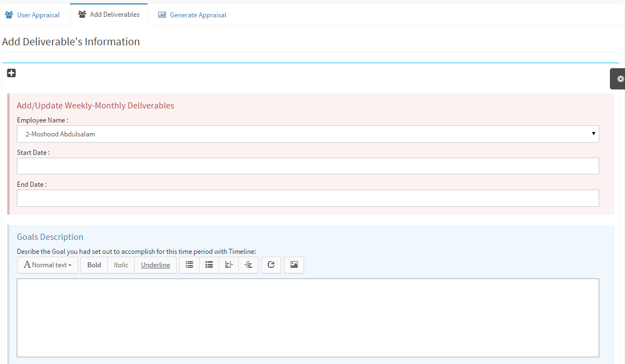Screen dimensions: 625x364
Task: Apply Italic formatting in the editor
Action: tap(121, 265)
